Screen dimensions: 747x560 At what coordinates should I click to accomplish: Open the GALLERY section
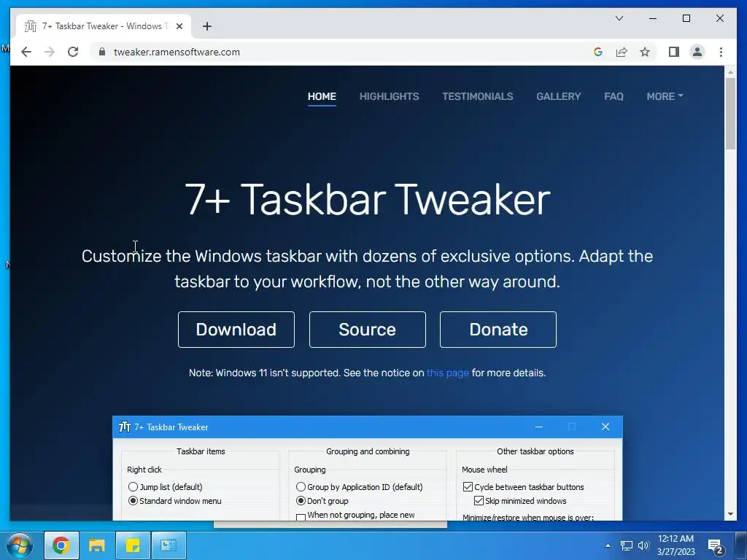click(x=558, y=97)
